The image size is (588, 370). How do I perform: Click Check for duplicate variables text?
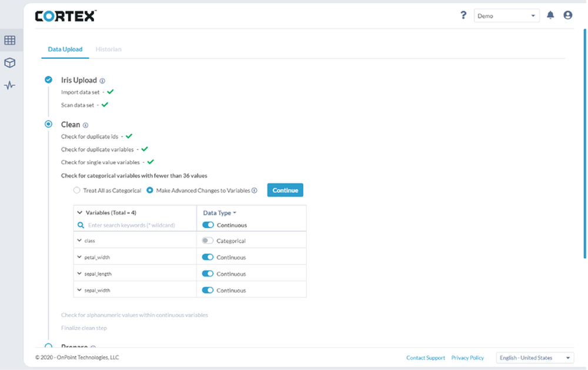(x=98, y=149)
